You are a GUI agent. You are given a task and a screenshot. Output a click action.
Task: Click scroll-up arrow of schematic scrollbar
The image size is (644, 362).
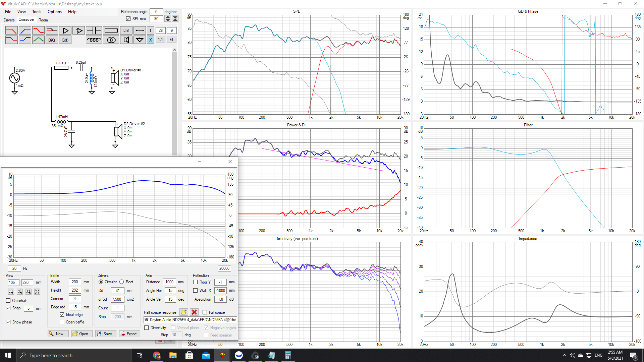pos(174,50)
